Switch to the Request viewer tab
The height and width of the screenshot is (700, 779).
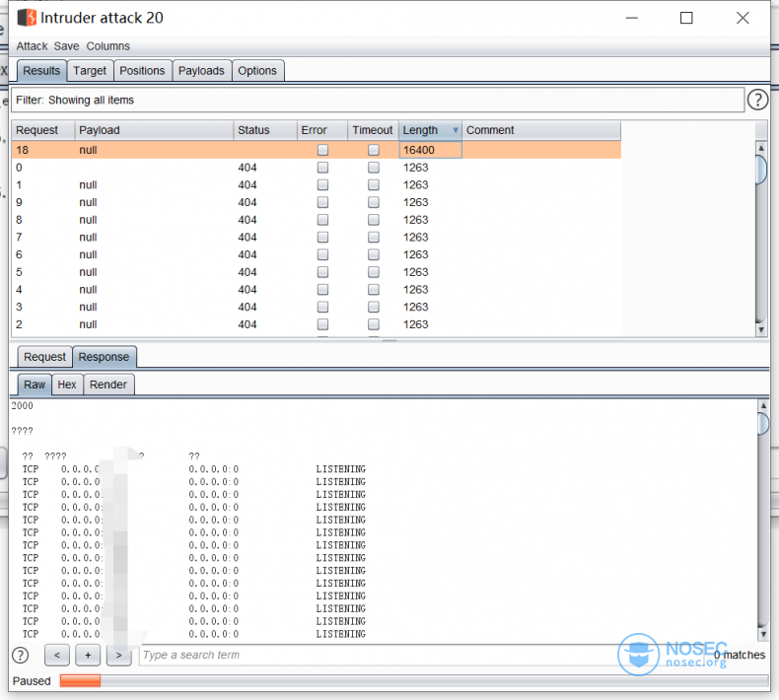click(44, 357)
